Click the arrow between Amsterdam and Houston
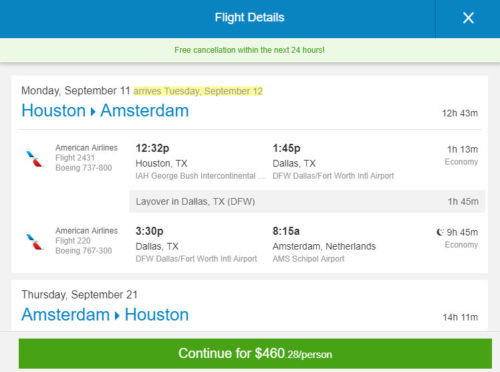Viewport: 500px width, 372px height. point(117,315)
